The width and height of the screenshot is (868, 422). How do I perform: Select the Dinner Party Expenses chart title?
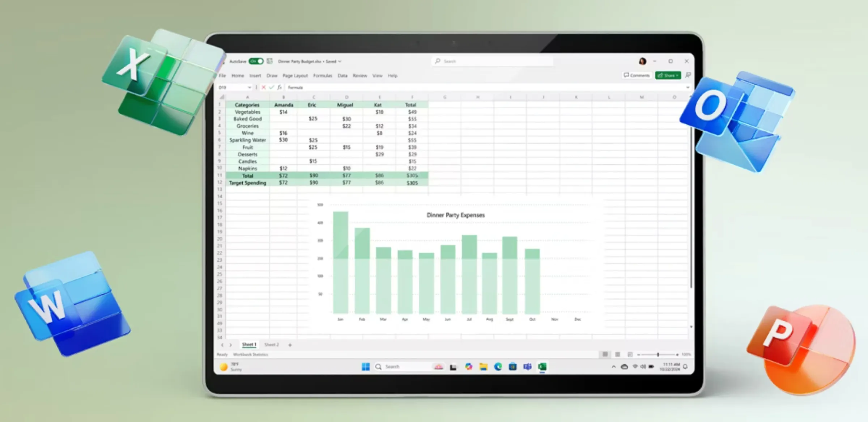coord(456,215)
